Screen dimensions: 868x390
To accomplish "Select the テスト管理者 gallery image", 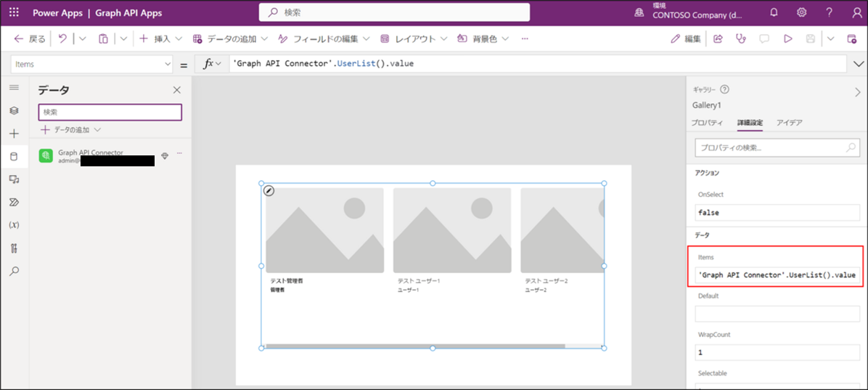I will [x=325, y=230].
